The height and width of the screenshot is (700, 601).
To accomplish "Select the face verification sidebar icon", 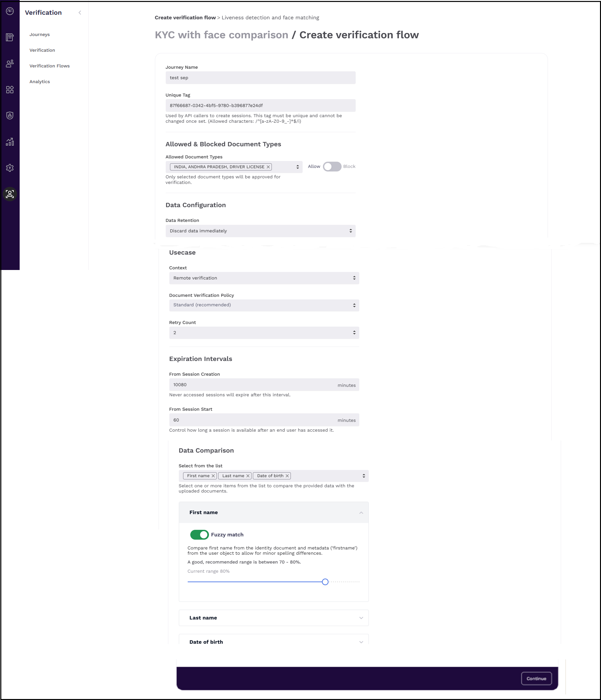I will [10, 194].
